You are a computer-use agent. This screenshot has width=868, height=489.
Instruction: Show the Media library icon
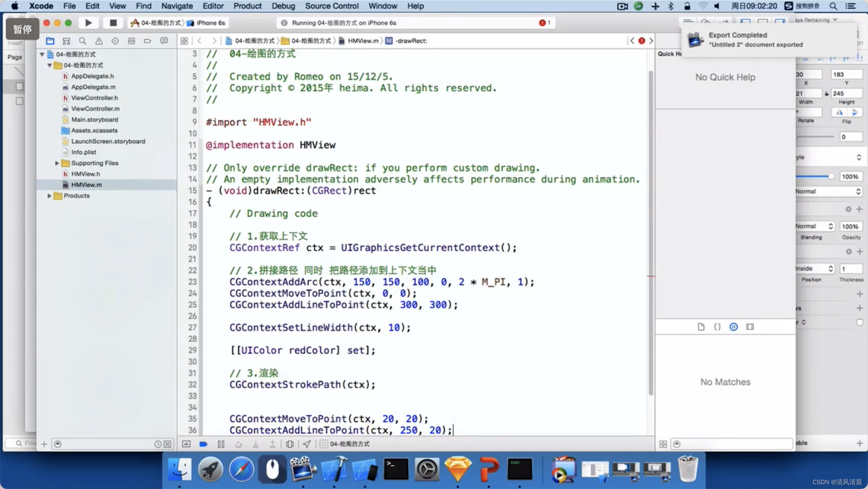tap(750, 327)
